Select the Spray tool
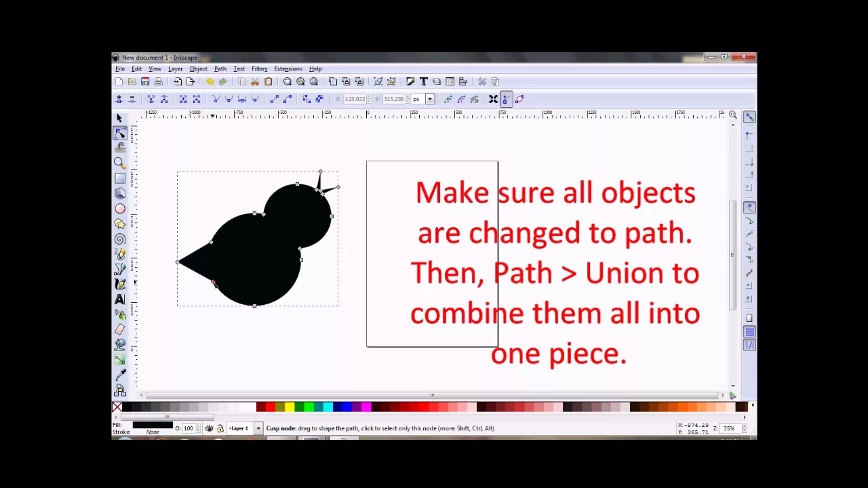868x488 pixels. 120,314
